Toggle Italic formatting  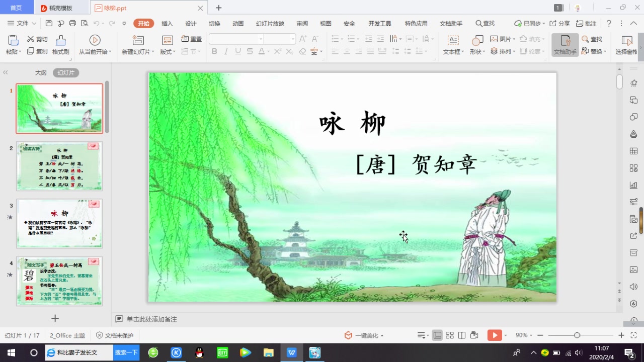[226, 51]
